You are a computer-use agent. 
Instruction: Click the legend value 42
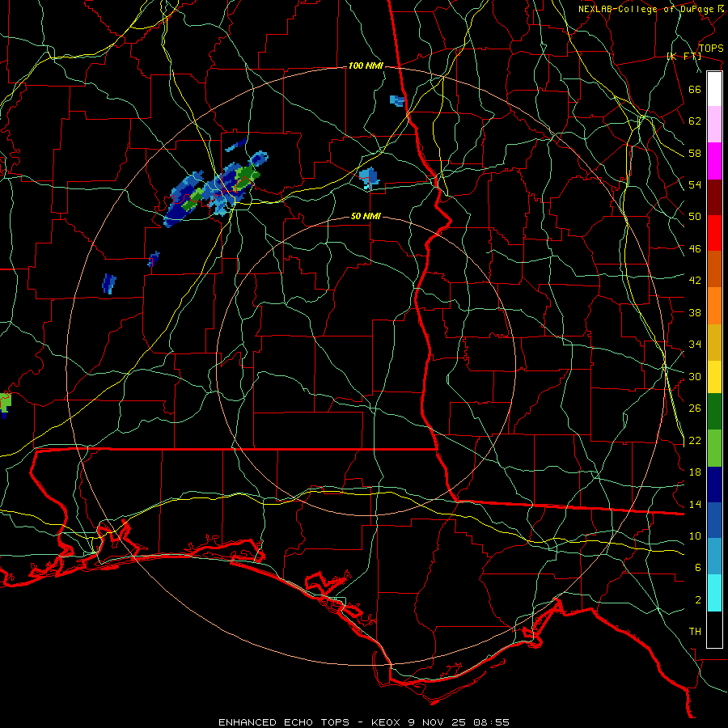pos(695,281)
